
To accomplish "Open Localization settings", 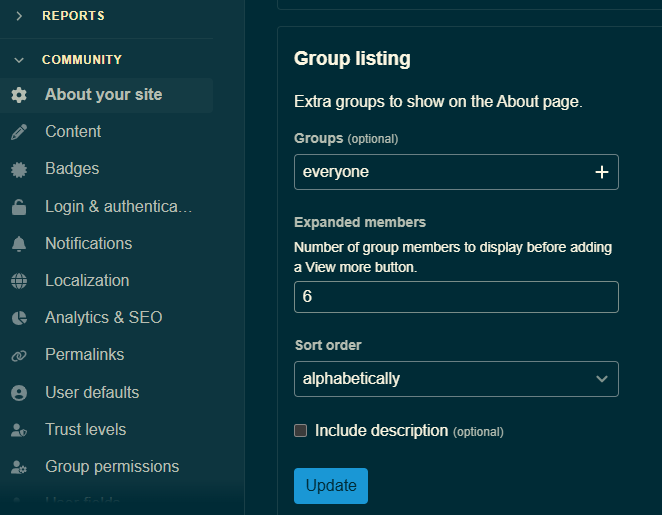I will (x=87, y=280).
